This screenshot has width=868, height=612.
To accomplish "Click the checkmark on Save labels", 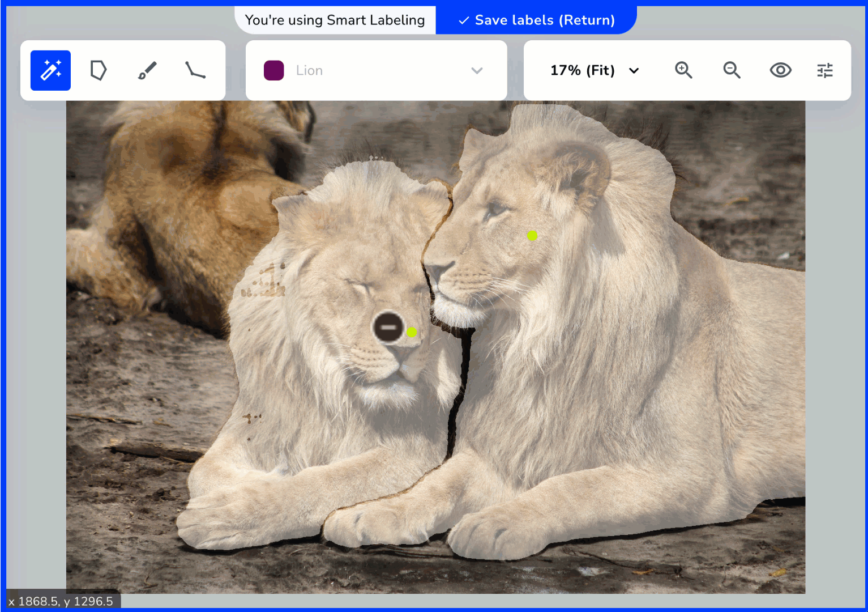I will coord(464,20).
